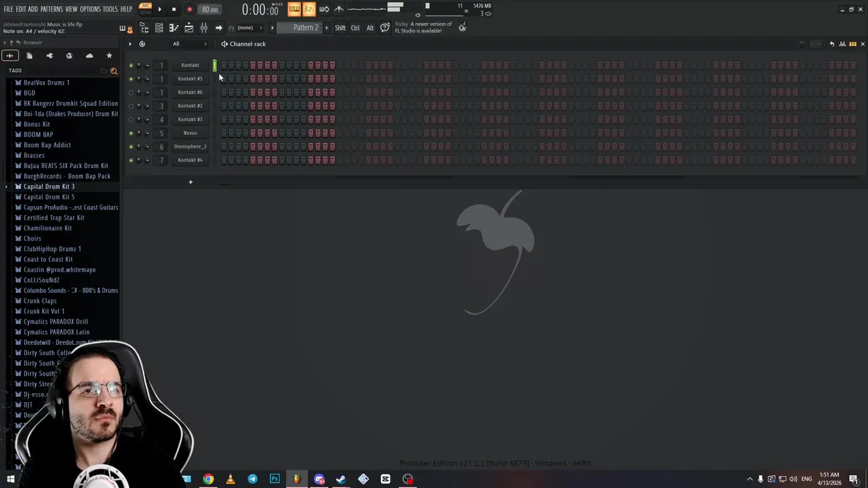The width and height of the screenshot is (868, 488).
Task: Mute the Kontakt channel with green LED
Action: point(131,66)
